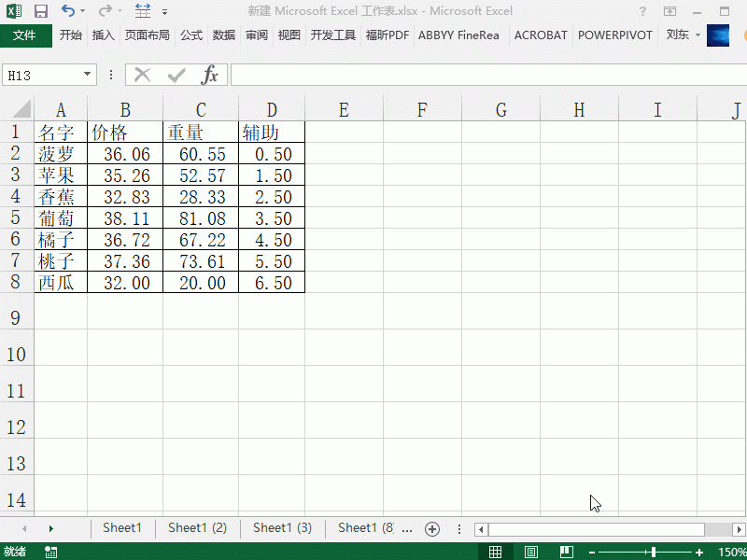Open the Insert Function (fx) dialog
The width and height of the screenshot is (747, 560).
(211, 75)
